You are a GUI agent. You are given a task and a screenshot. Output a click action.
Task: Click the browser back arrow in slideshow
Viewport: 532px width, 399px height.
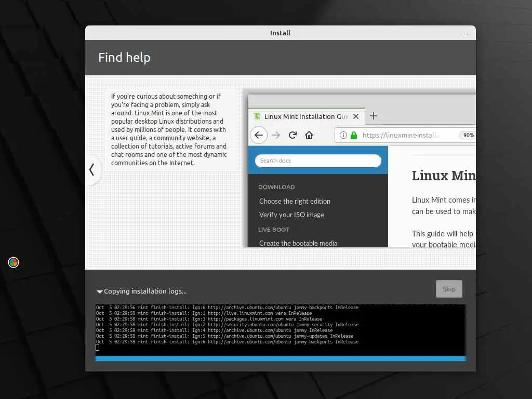click(x=259, y=135)
